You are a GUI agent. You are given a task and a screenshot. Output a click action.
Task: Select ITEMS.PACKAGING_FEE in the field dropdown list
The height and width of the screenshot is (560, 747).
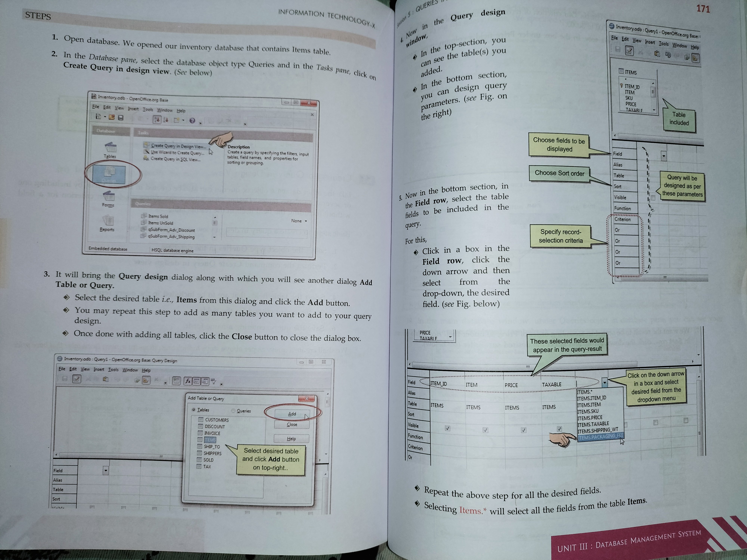click(x=600, y=437)
